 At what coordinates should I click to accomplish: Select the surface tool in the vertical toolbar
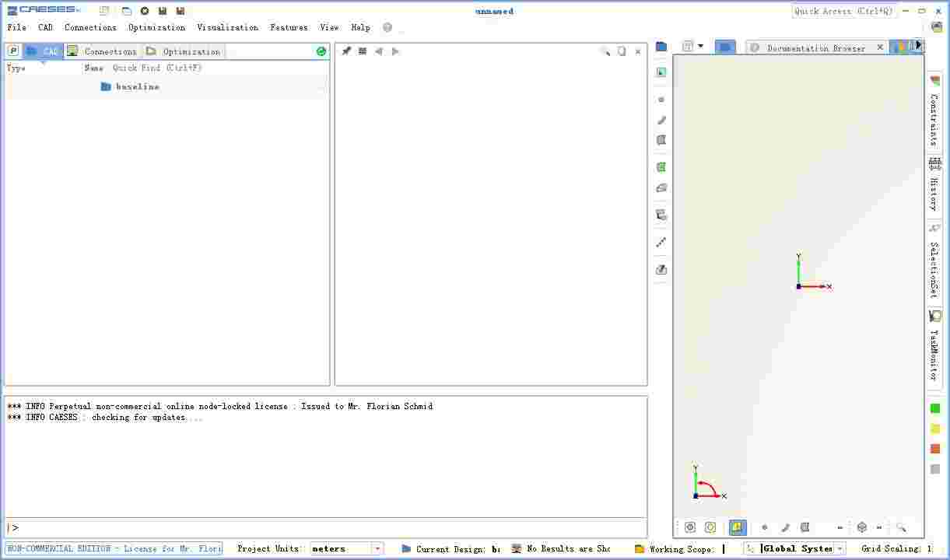click(x=661, y=141)
